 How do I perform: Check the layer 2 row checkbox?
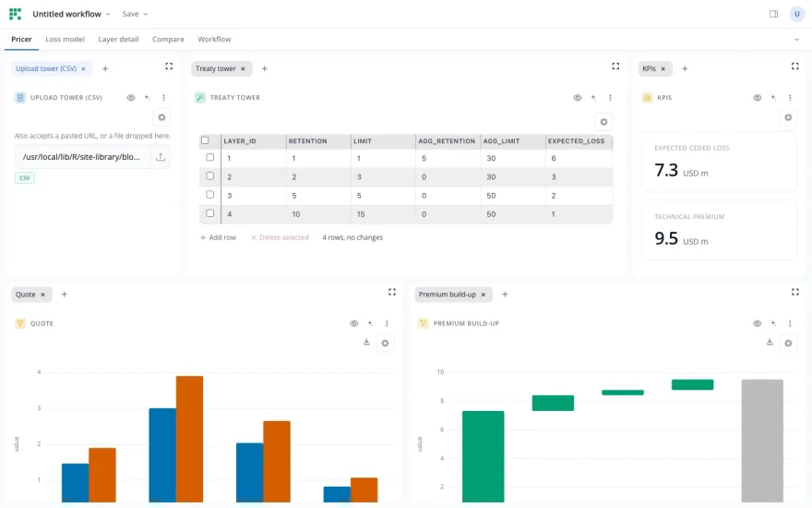(209, 176)
